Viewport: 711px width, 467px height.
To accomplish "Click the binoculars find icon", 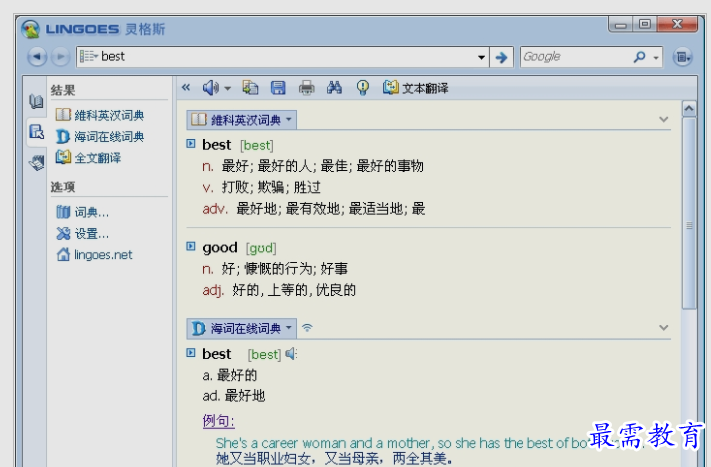I will coord(334,88).
